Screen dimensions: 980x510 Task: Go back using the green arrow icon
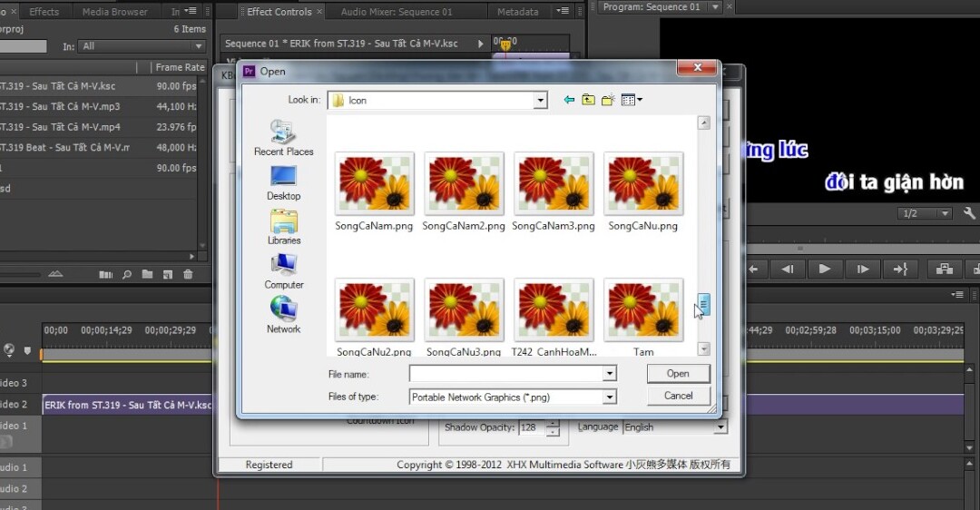569,100
